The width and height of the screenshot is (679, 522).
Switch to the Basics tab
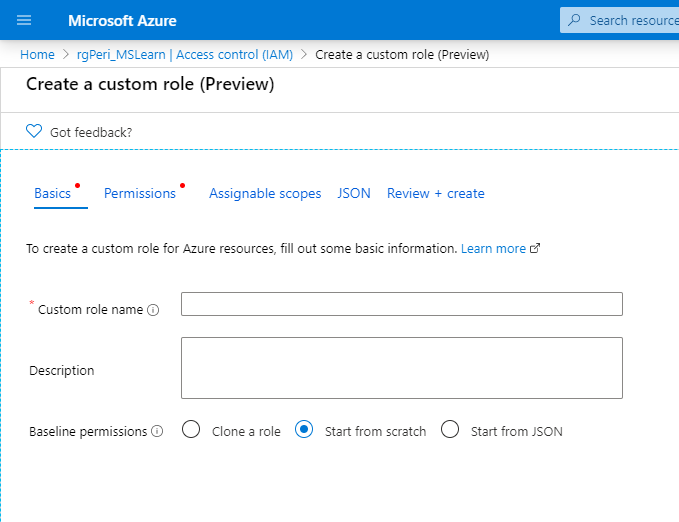(52, 194)
